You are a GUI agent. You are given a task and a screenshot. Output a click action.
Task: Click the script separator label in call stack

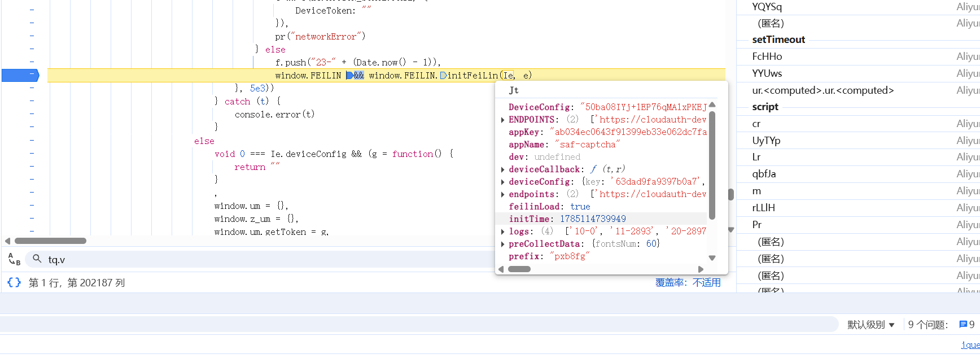click(x=765, y=107)
